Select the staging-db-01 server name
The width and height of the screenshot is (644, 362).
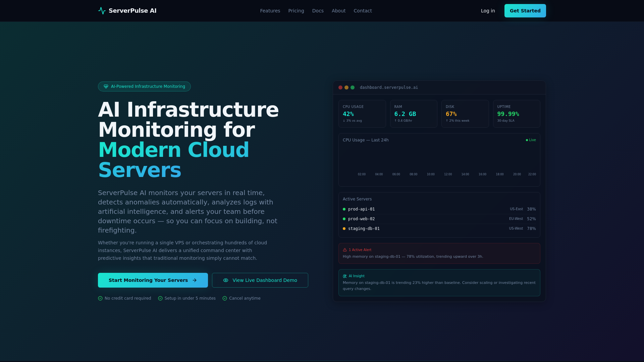tap(364, 229)
